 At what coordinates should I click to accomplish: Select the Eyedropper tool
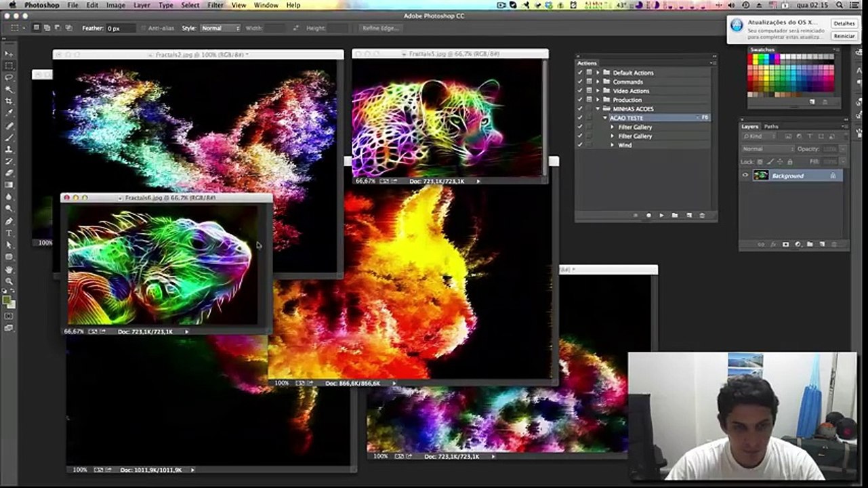(x=9, y=113)
